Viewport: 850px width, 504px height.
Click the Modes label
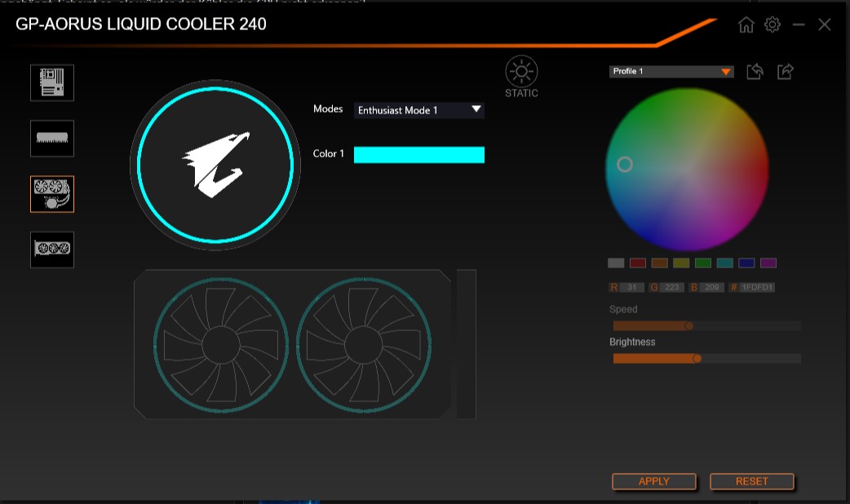pos(328,109)
